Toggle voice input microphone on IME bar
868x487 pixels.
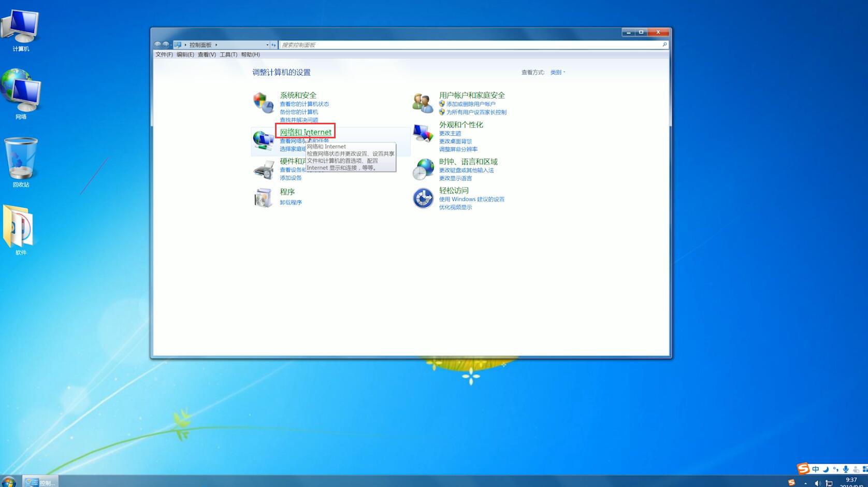coord(846,469)
